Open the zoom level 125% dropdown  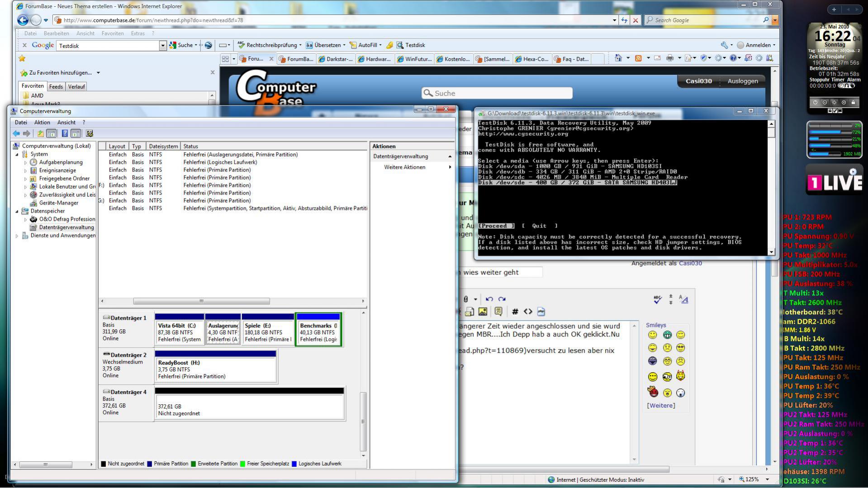tap(767, 479)
